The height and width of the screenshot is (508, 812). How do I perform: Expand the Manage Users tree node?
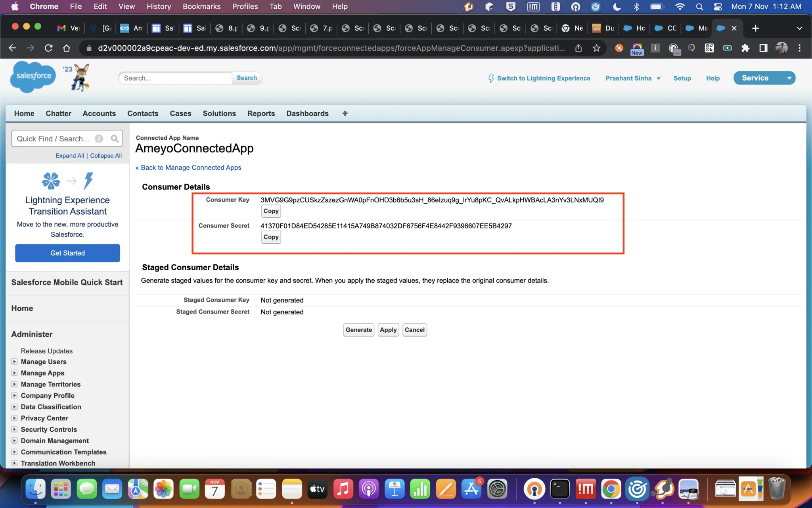[15, 362]
